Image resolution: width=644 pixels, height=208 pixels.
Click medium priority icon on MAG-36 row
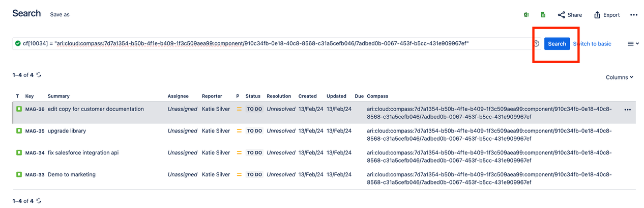[239, 109]
